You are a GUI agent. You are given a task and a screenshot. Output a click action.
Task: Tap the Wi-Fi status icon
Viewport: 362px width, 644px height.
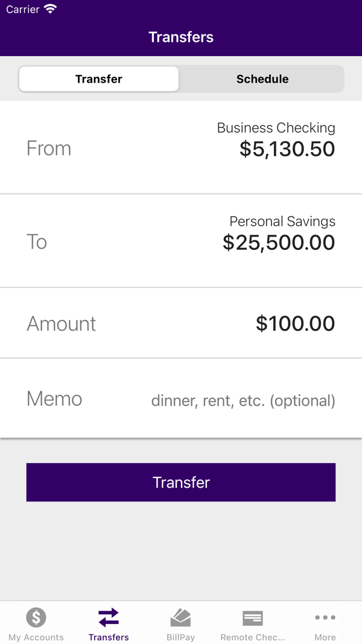(51, 8)
